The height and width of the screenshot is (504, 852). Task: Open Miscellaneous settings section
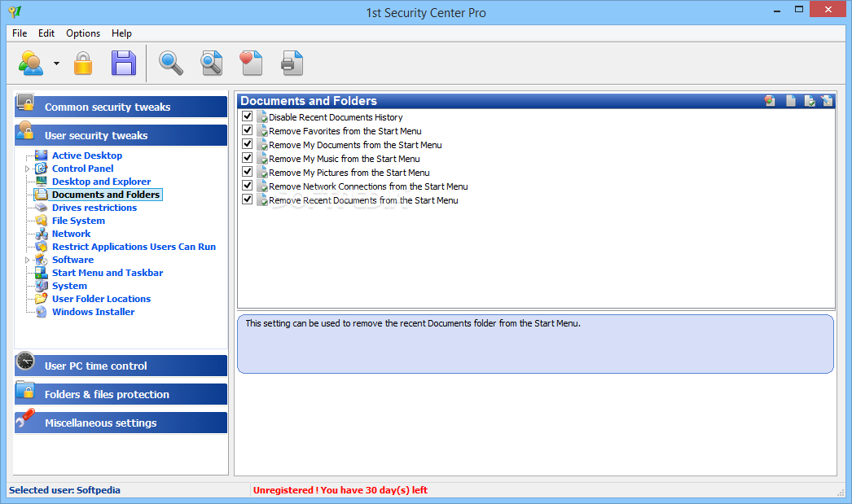pyautogui.click(x=121, y=423)
